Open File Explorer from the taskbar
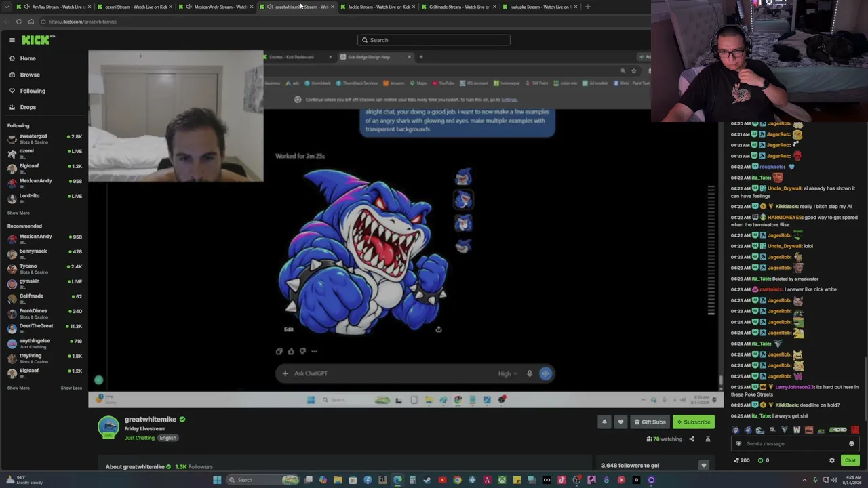Screen dimensions: 868x488 (338, 480)
